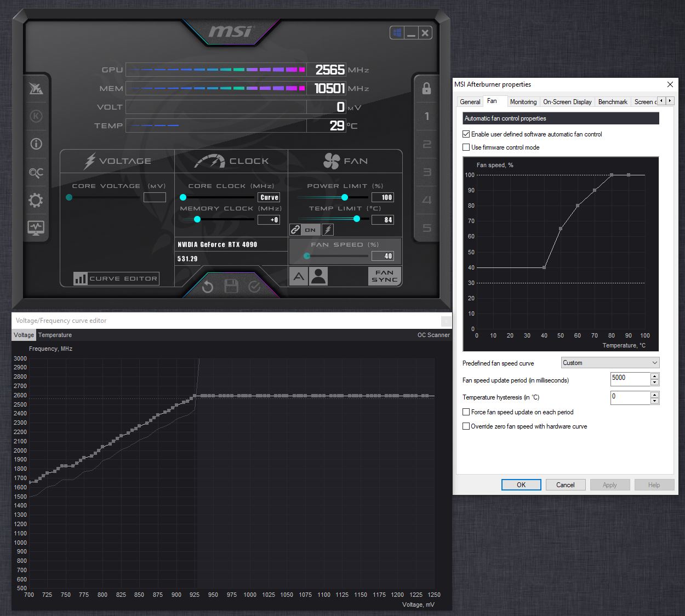Image resolution: width=685 pixels, height=616 pixels.
Task: Open the system information (i) icon
Action: pos(36,144)
